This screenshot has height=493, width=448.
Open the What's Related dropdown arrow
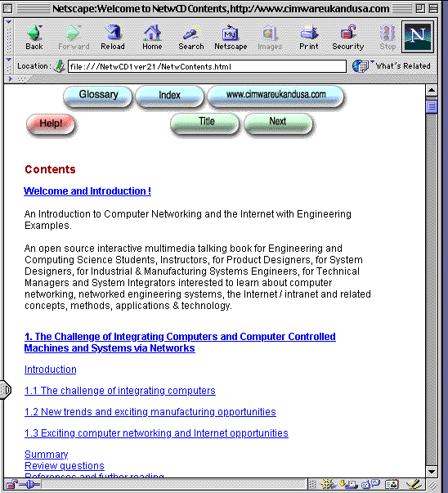(x=372, y=61)
